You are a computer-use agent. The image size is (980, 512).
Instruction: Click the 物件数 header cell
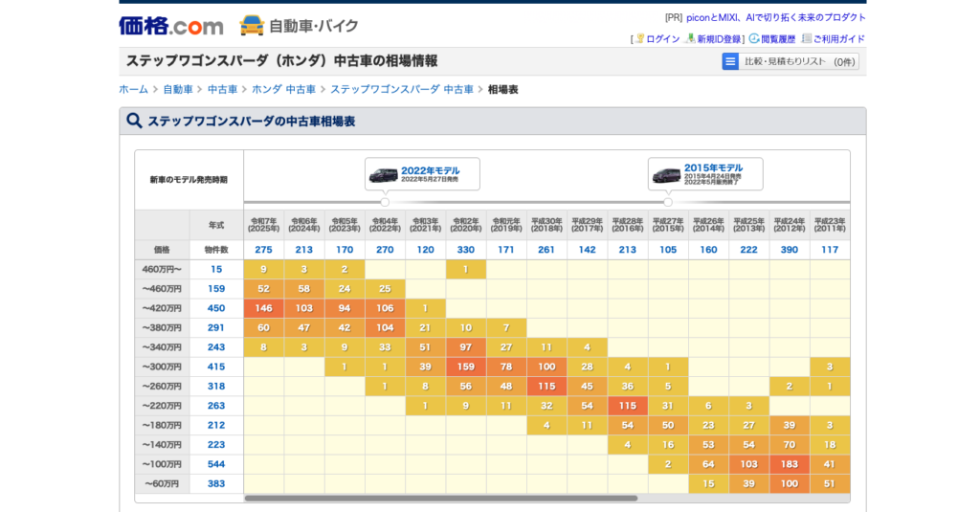(216, 250)
